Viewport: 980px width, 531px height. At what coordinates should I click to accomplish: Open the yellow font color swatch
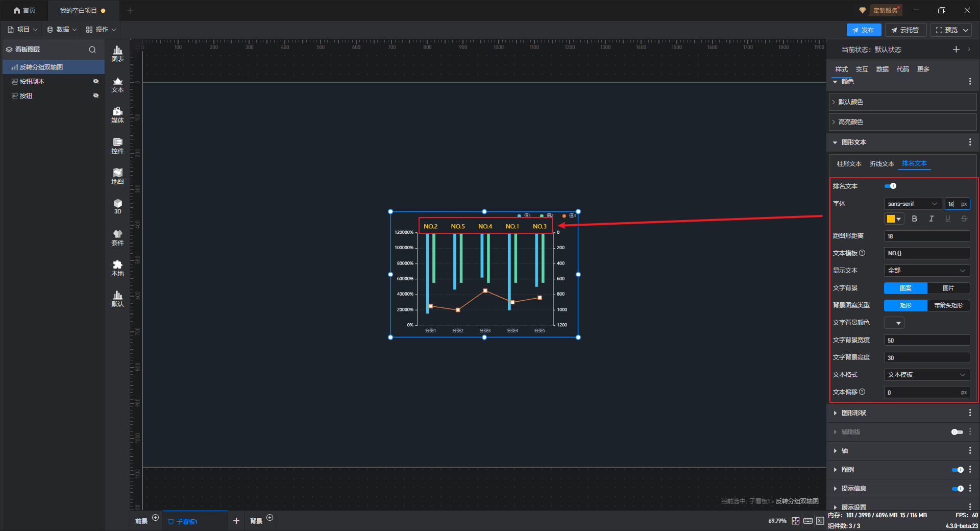pyautogui.click(x=894, y=219)
